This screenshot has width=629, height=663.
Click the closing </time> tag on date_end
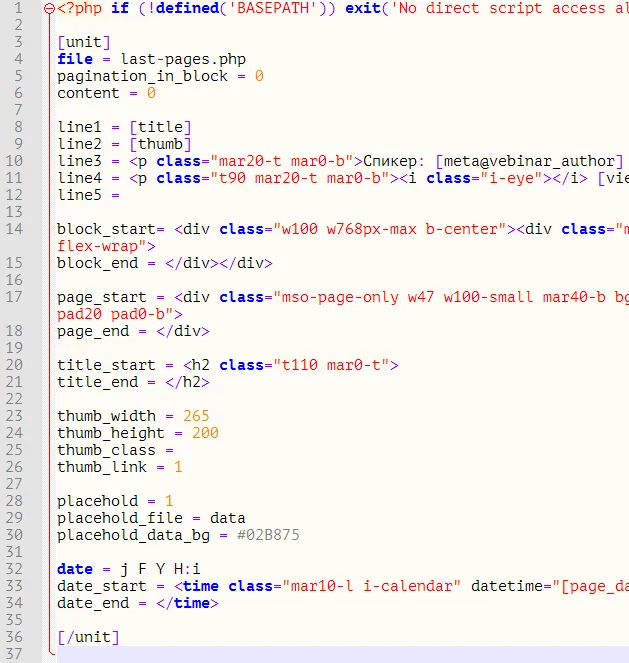pyautogui.click(x=190, y=603)
